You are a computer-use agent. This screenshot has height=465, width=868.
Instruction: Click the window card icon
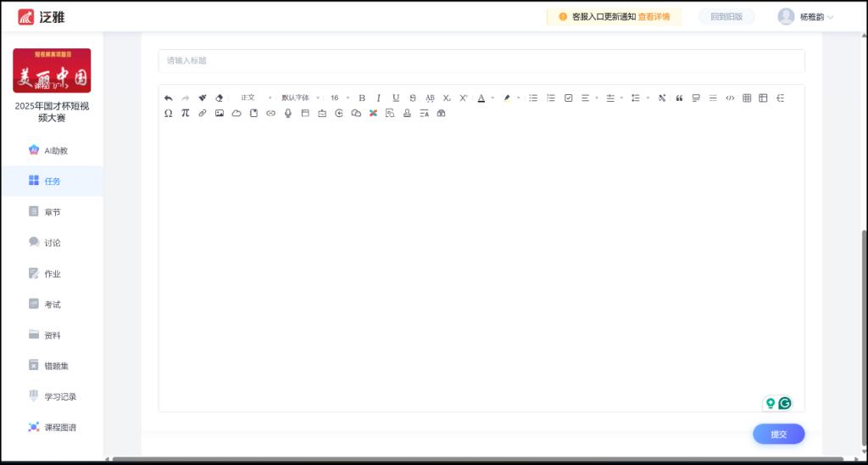tap(305, 113)
